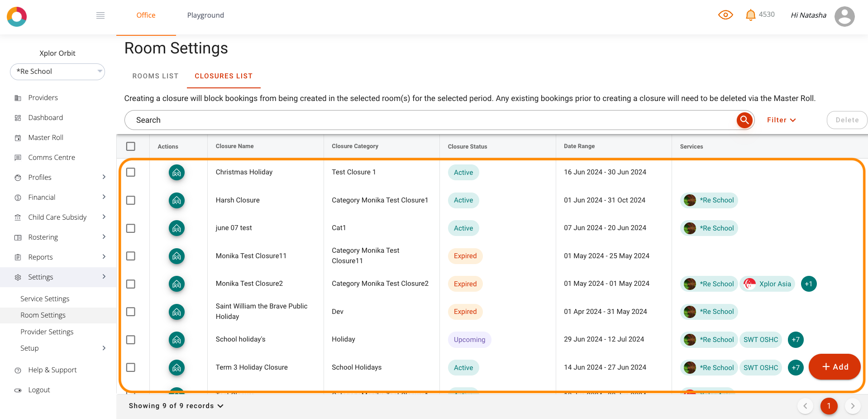
Task: Click the Add closure button
Action: (835, 367)
